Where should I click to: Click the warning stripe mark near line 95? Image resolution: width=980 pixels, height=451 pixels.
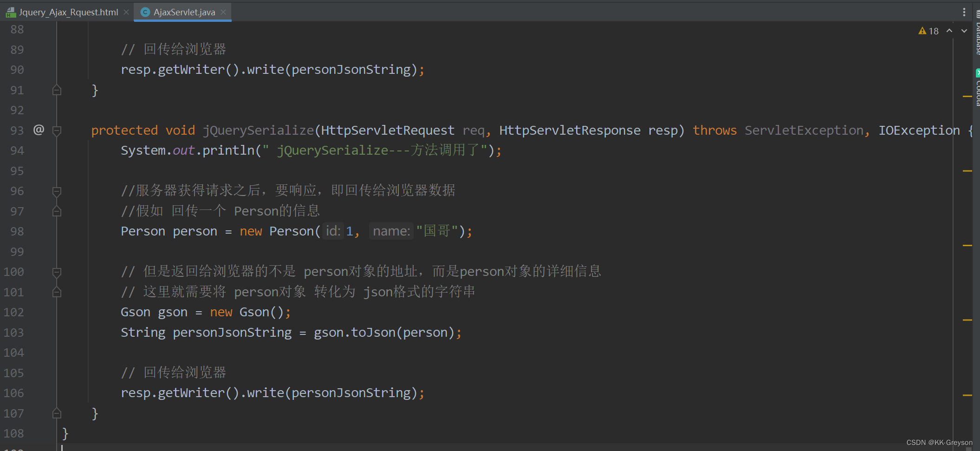967,171
